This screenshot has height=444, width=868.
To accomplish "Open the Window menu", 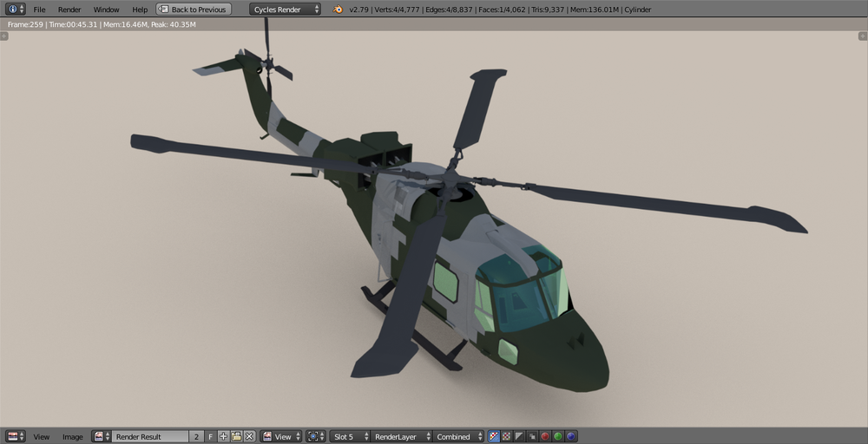I will [106, 10].
